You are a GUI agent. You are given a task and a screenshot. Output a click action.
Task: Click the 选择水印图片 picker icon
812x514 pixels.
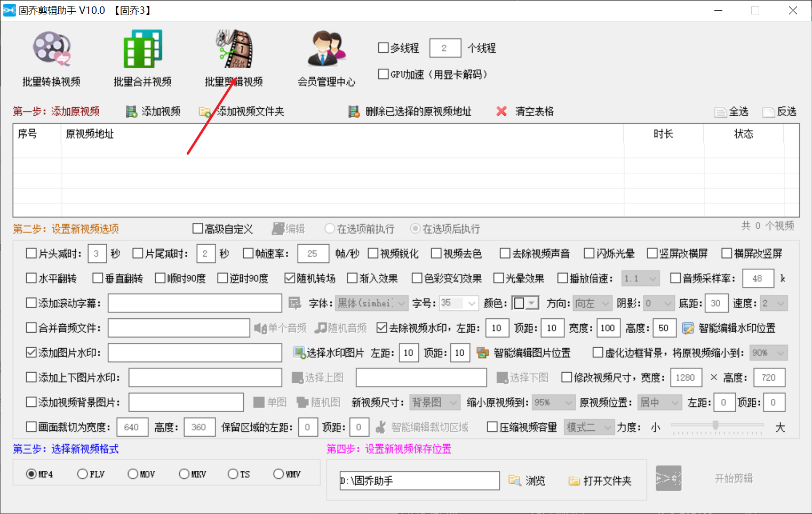297,352
